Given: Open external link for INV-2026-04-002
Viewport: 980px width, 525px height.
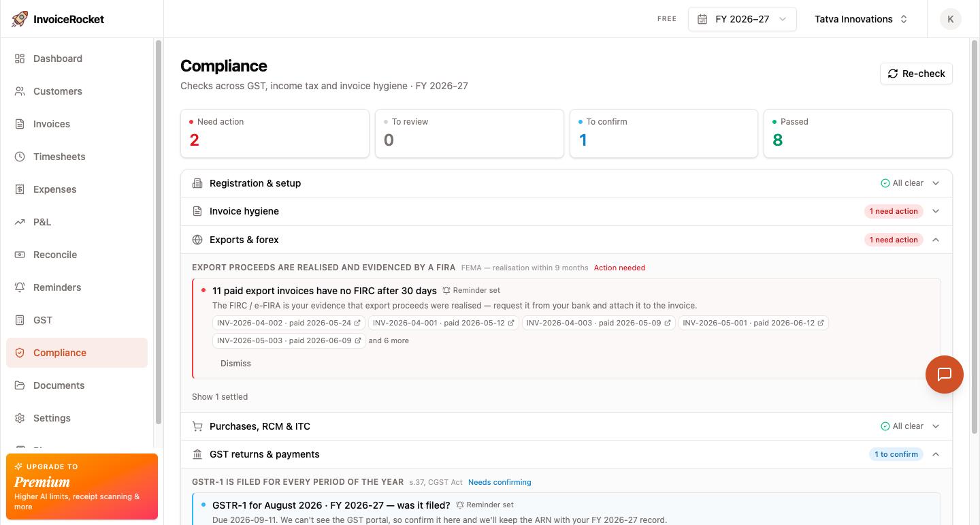Looking at the screenshot, I should pyautogui.click(x=358, y=323).
